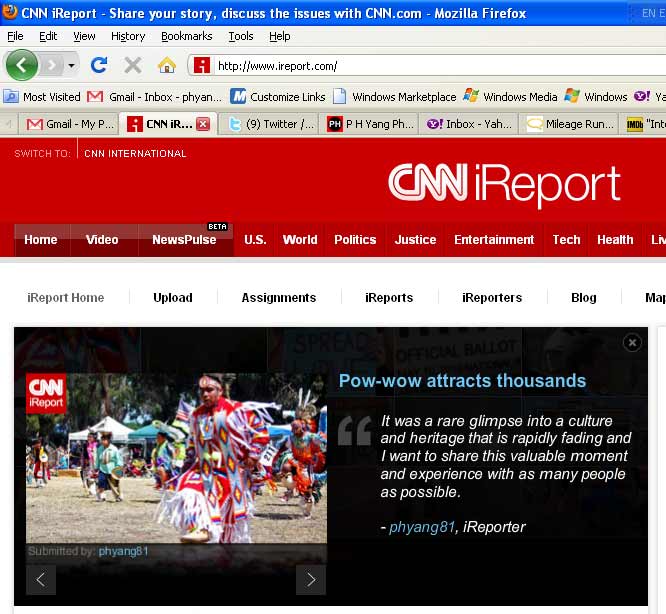Image resolution: width=666 pixels, height=614 pixels.
Task: Open the iReporters page
Action: coord(492,297)
